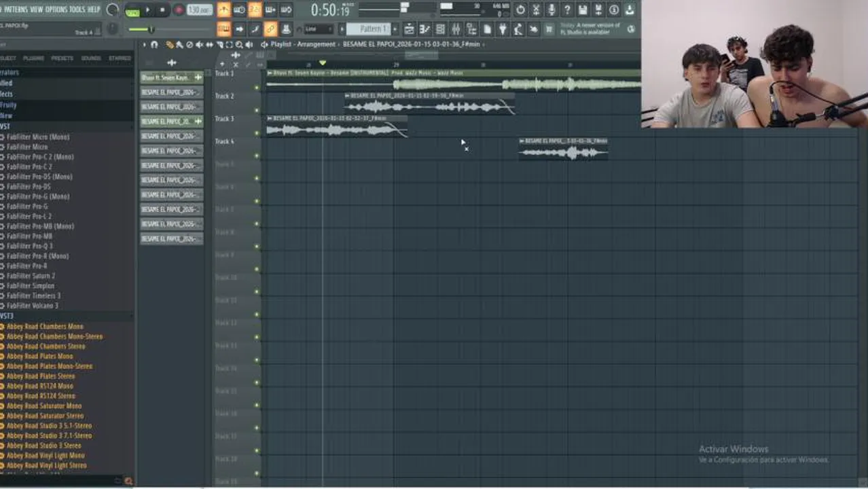Add a new pattern with plus button
The width and height of the screenshot is (868, 489).
click(x=395, y=29)
